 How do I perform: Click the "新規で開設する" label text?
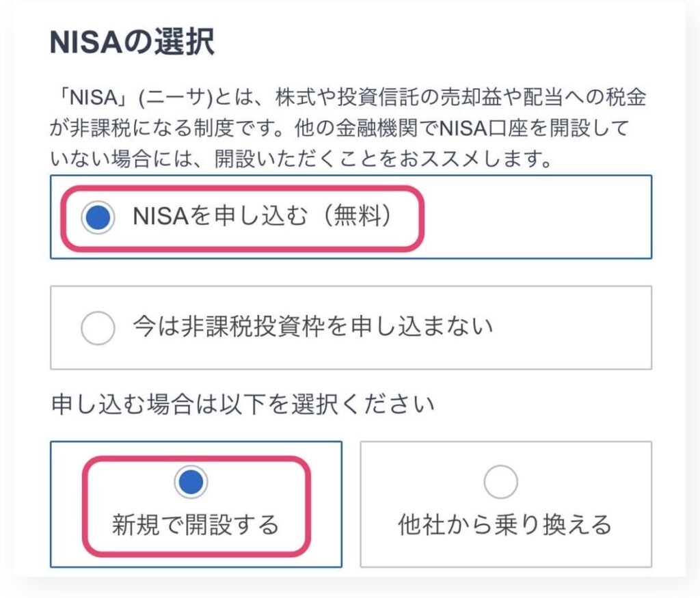coord(196,525)
